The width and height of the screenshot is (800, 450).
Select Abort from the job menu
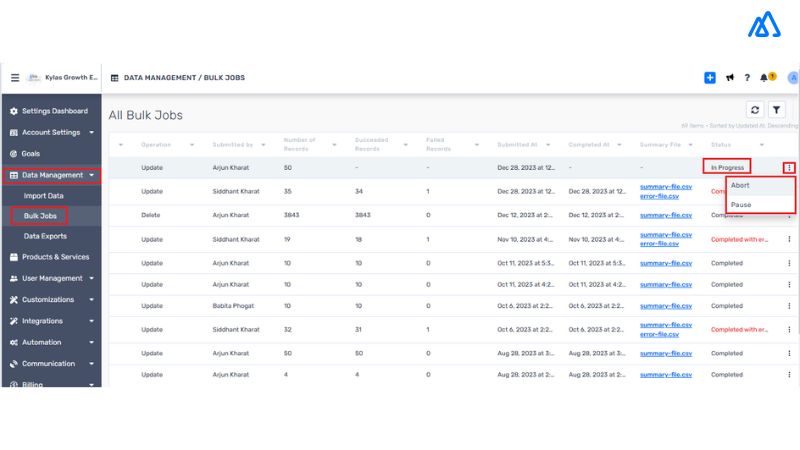point(741,185)
